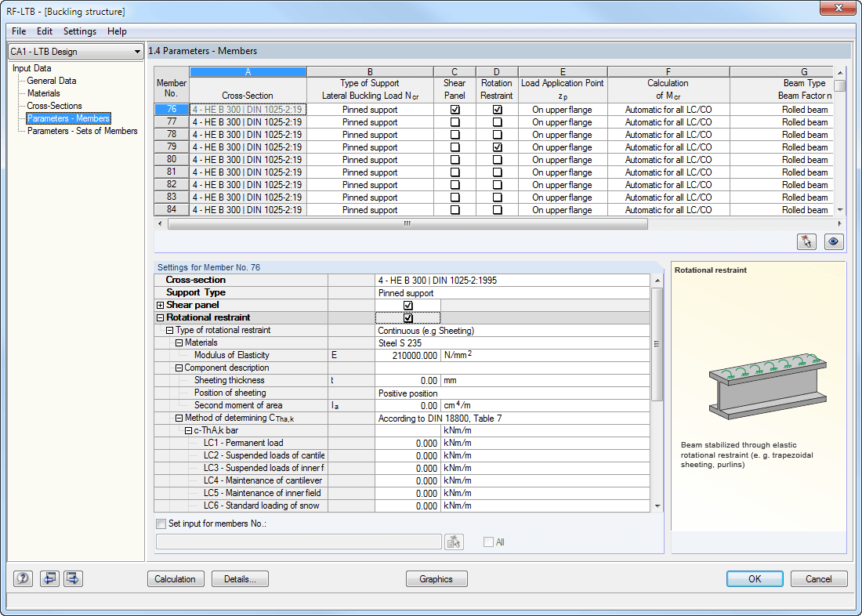Screen dimensions: 862x616
Task: Open the Edit menu
Action: pyautogui.click(x=45, y=31)
